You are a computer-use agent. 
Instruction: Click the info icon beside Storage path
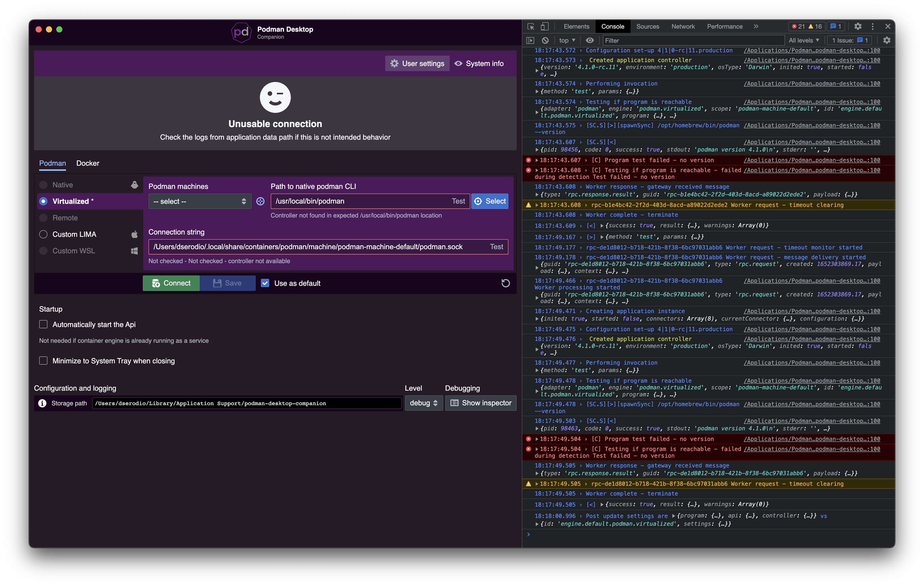coord(42,403)
